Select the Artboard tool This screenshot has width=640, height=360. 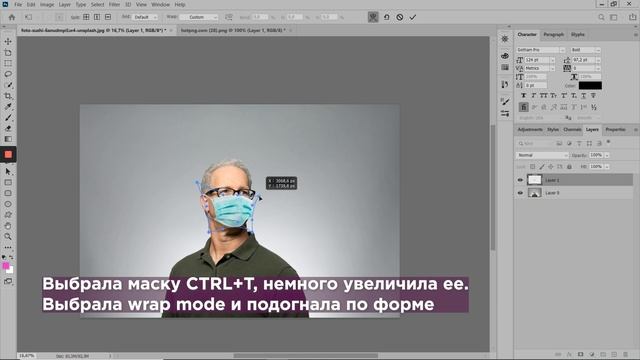8,53
